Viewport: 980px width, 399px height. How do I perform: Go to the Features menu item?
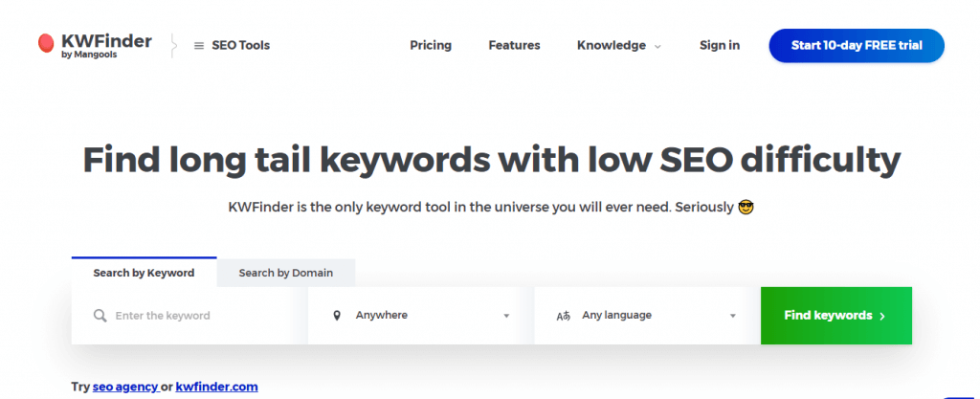pyautogui.click(x=514, y=45)
